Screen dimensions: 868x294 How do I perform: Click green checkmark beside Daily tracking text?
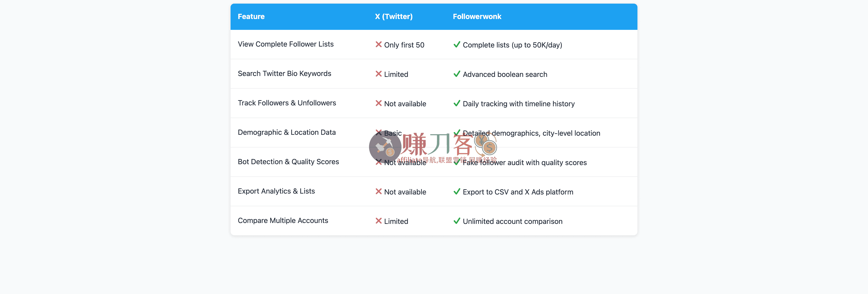coord(457,103)
